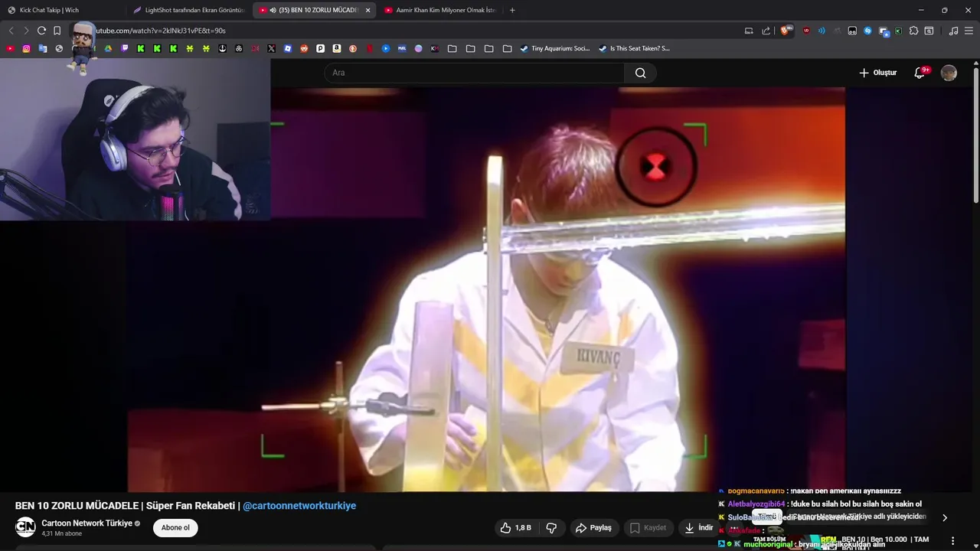The image size is (980, 551).
Task: Click the cast/media icon in address bar
Action: point(749,31)
